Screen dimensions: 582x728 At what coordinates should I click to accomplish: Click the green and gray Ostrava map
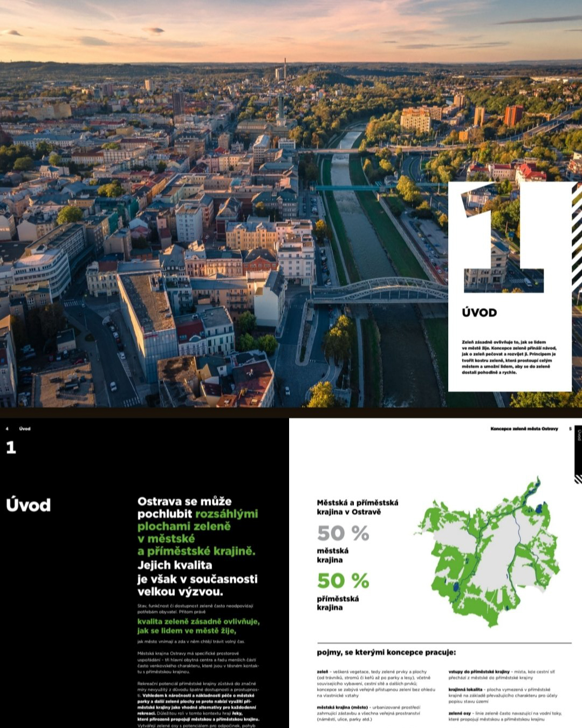pos(487,556)
